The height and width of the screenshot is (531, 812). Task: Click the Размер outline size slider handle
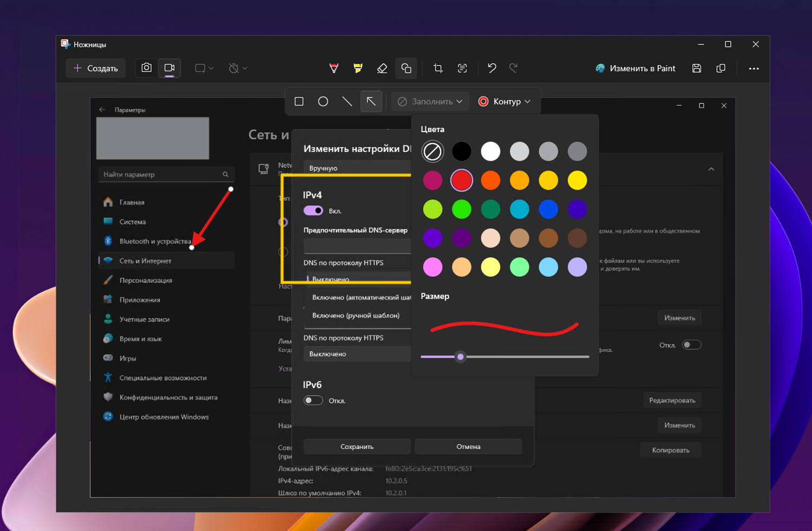[x=461, y=357]
